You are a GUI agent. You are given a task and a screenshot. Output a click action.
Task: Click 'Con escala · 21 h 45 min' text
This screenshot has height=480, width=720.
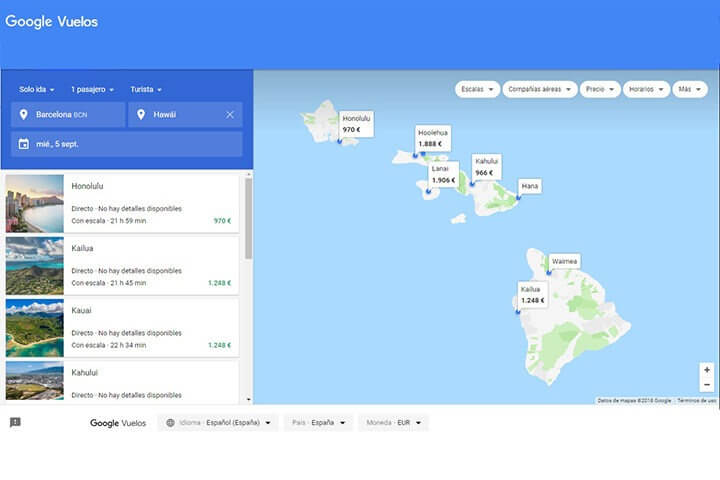pos(109,283)
